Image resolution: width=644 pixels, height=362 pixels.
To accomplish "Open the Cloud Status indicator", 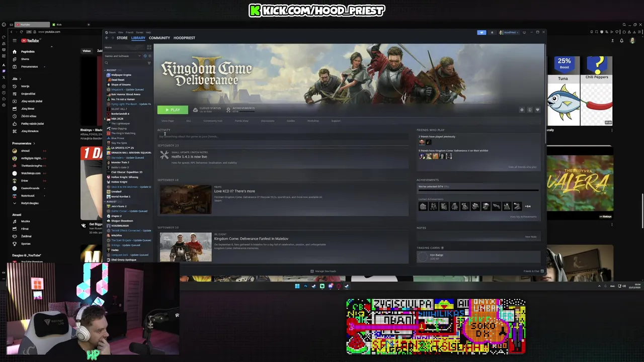I will [x=207, y=109].
